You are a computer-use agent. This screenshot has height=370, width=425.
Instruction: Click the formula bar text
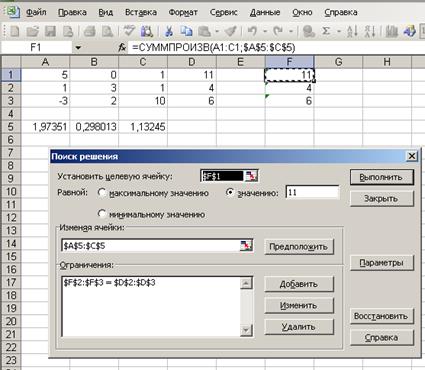[214, 48]
